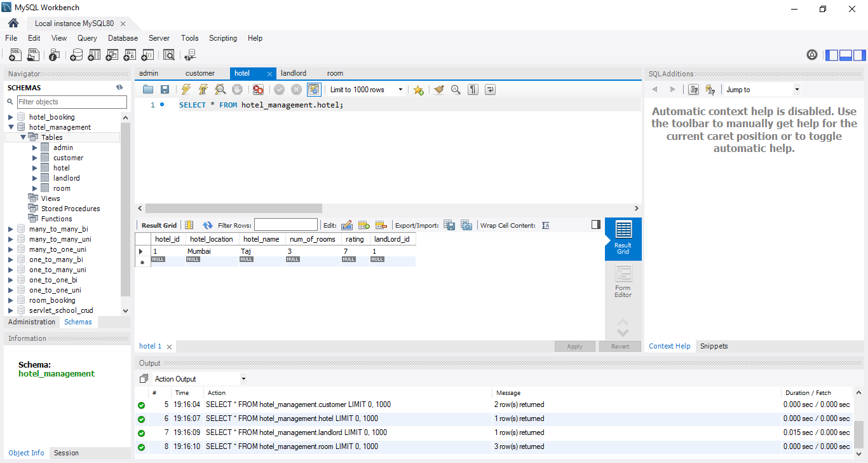Switch to the customer query tab
This screenshot has width=868, height=463.
click(200, 73)
